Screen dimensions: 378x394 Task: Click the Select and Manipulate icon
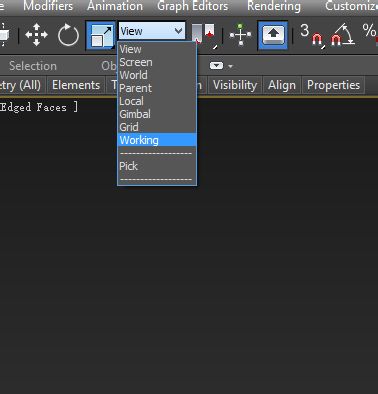(x=240, y=35)
